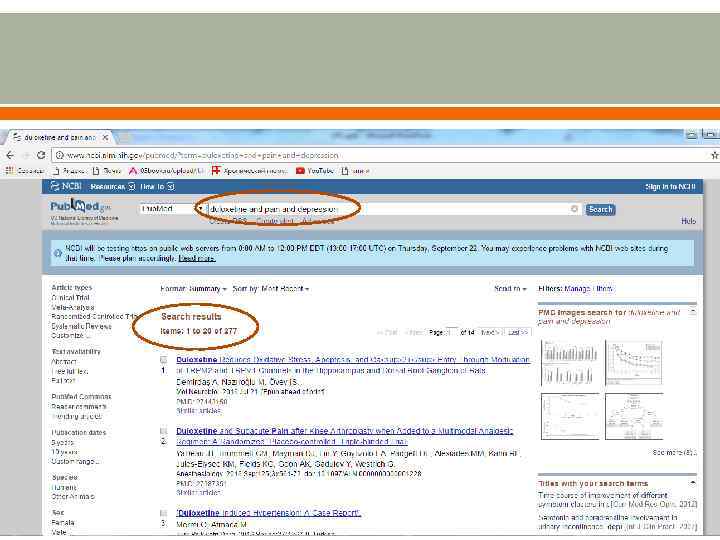Click the NCBI logo
The height and width of the screenshot is (540, 720).
pyautogui.click(x=66, y=186)
